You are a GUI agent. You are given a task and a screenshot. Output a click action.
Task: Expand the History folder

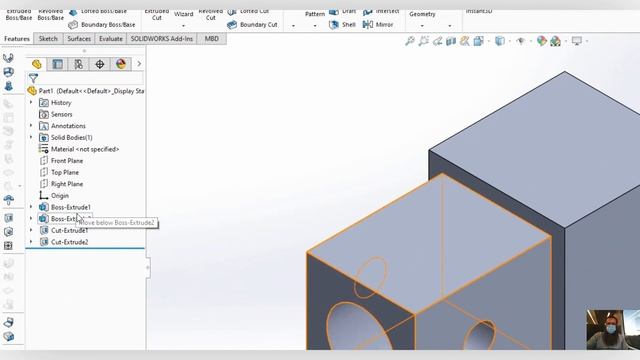tap(31, 102)
